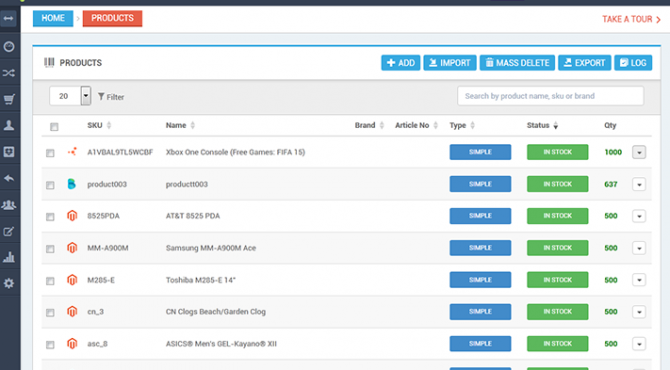Toggle the select-all checkbox in table header
This screenshot has height=370, width=670.
pos(54,127)
